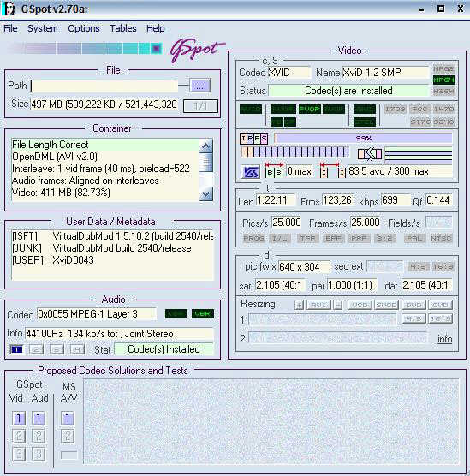Click the B-frame max distance bracket icon
This screenshot has height=476, width=470.
point(275,170)
